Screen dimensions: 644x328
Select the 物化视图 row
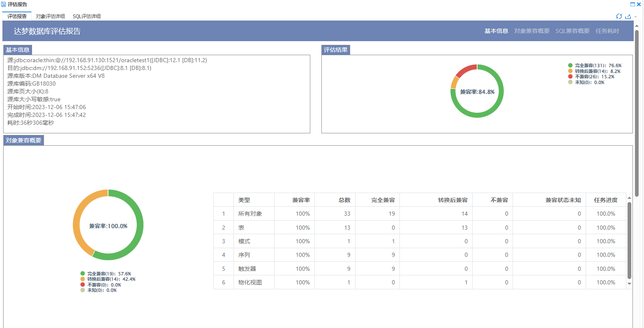[x=420, y=282]
